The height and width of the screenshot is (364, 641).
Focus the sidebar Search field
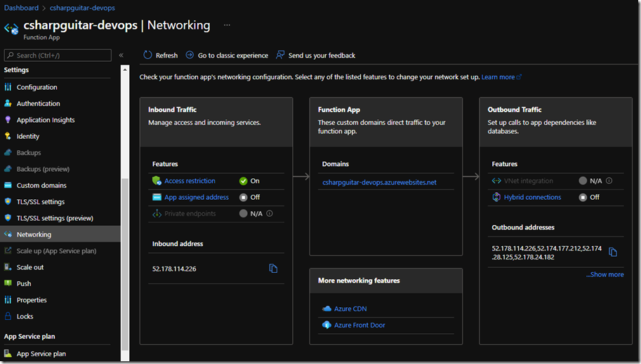[58, 55]
